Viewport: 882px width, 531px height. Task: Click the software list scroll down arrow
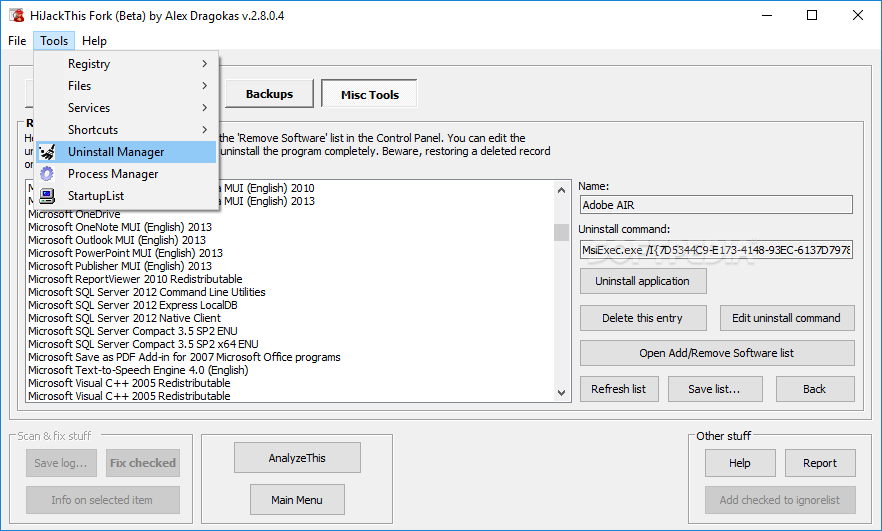561,393
